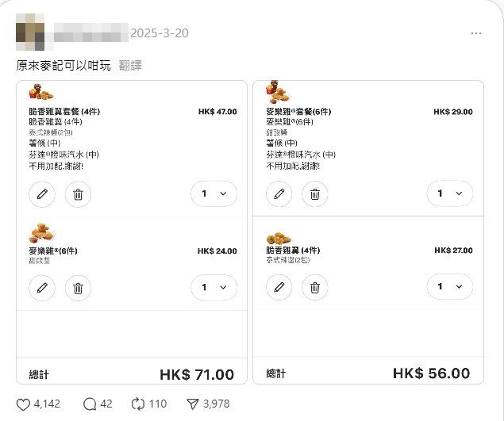The image size is (504, 421).
Task: Edit the 脆香雞翼套餐 (4件) item
Action: 42,194
